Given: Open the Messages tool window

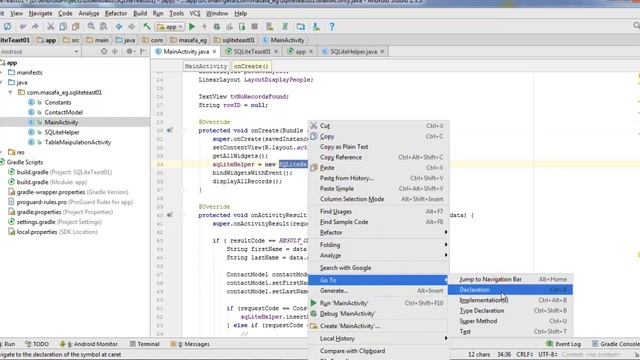Looking at the screenshot, I should click(190, 344).
